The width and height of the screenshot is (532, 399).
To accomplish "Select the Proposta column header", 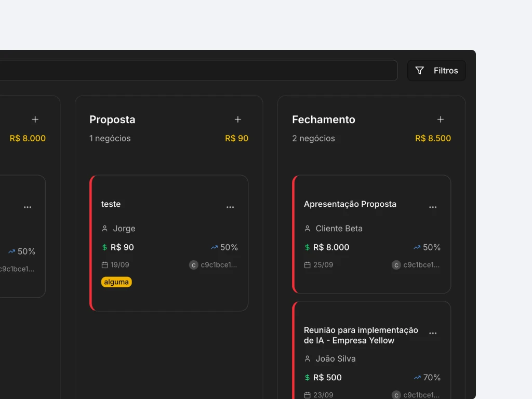I will [112, 119].
